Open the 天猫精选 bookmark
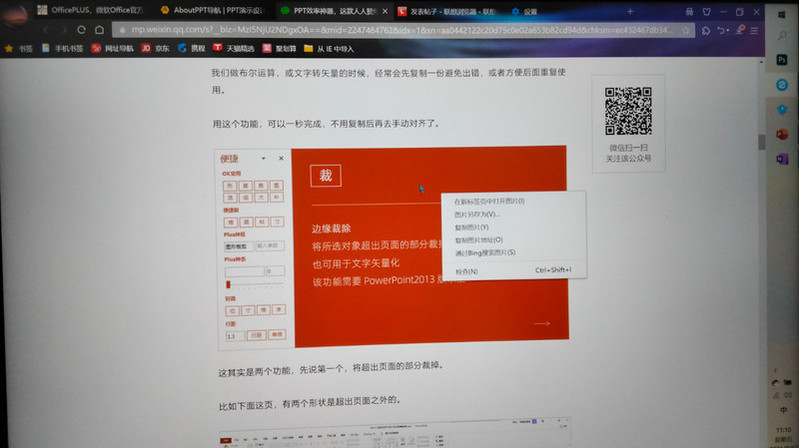 point(235,47)
